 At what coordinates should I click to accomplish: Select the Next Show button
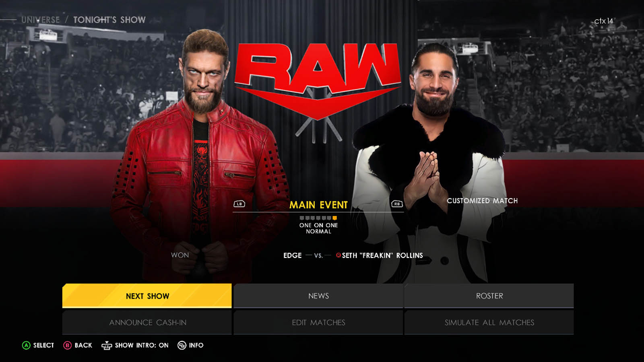[147, 296]
